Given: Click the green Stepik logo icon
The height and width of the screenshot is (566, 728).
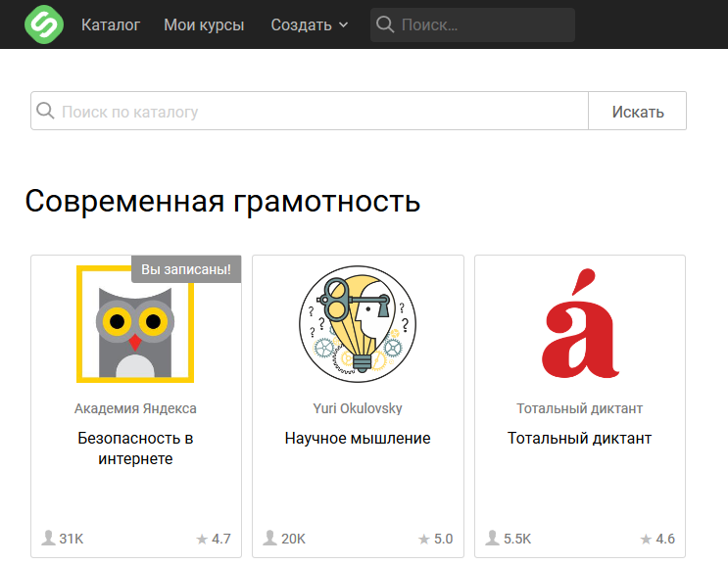Looking at the screenshot, I should coord(44,24).
